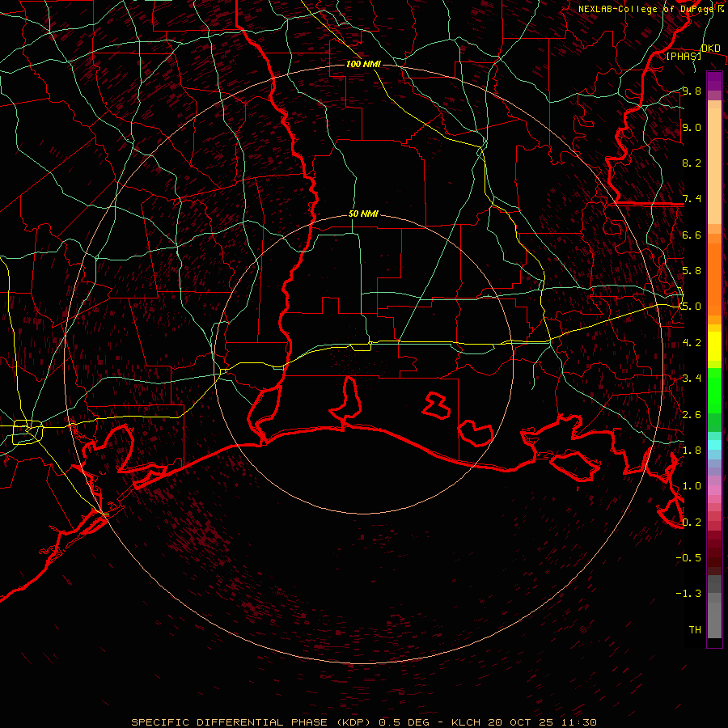Click the "TH" threshold label on scale
The width and height of the screenshot is (728, 728).
point(695,629)
